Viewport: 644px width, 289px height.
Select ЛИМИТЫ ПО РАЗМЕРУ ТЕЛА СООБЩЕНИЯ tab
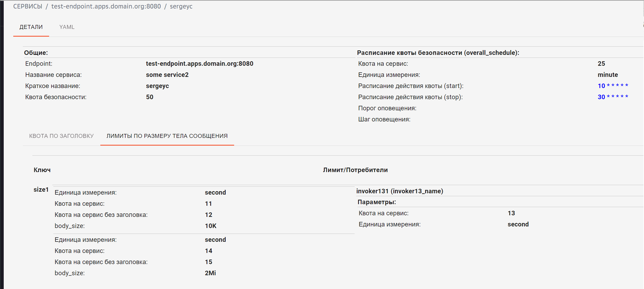pos(167,136)
